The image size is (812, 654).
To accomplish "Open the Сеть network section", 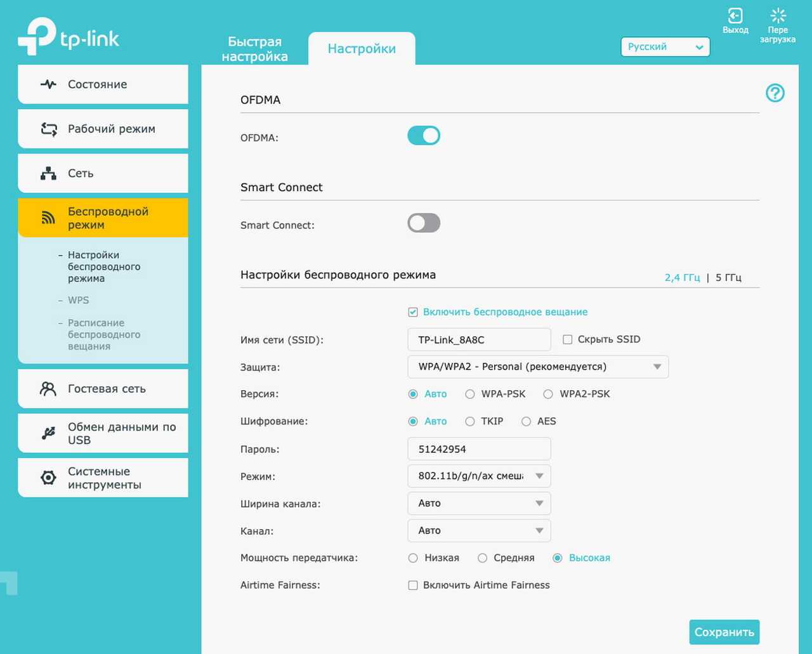I will tap(103, 173).
